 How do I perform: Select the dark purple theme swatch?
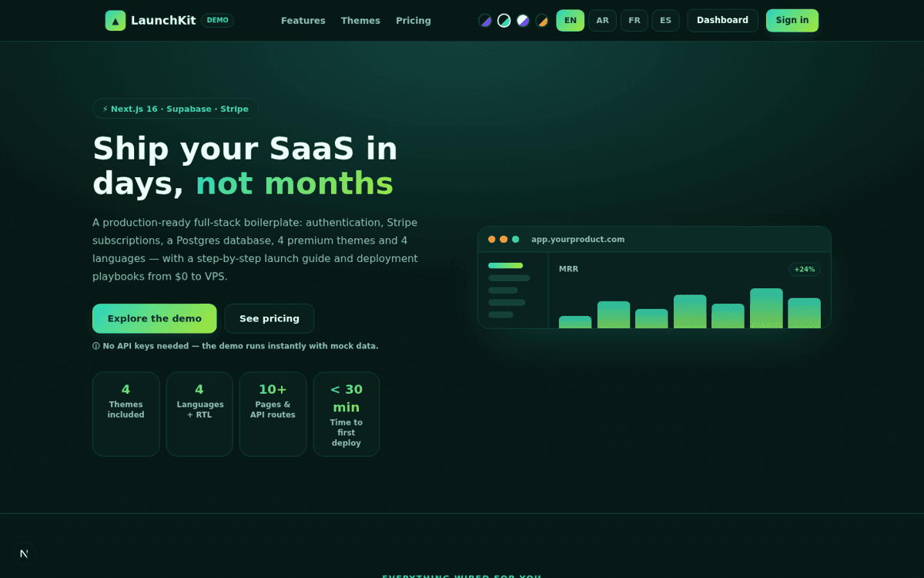tap(485, 21)
